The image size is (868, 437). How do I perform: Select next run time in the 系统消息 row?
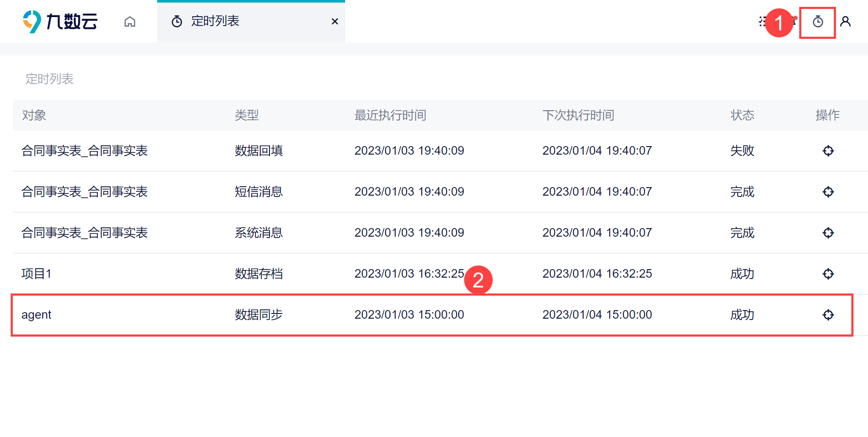pos(597,233)
